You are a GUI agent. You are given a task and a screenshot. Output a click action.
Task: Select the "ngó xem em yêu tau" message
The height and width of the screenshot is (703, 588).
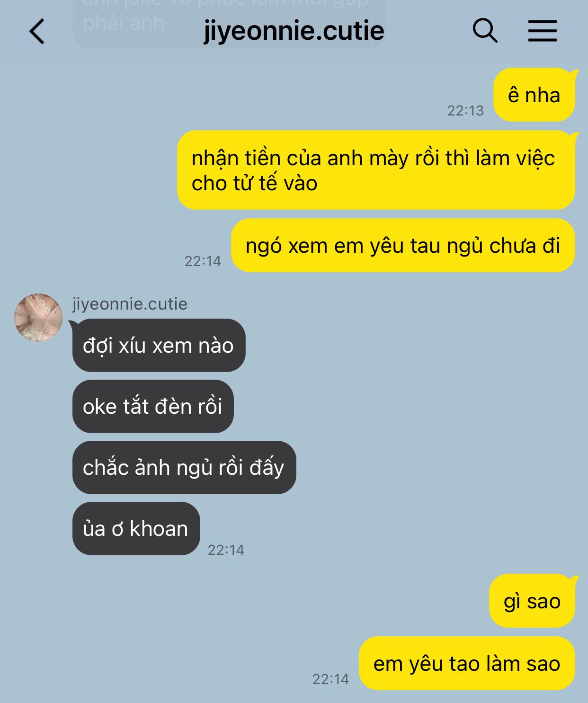(403, 245)
